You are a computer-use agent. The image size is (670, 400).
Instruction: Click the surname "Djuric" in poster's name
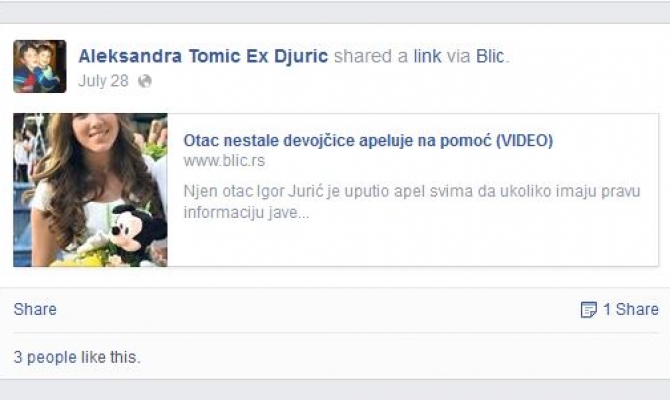[300, 56]
